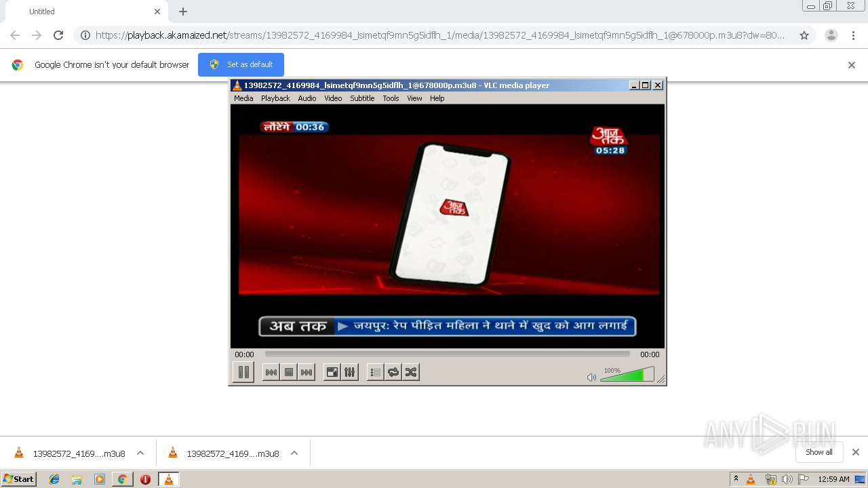Show hidden tray icons
This screenshot has width=868, height=488.
pyautogui.click(x=736, y=479)
